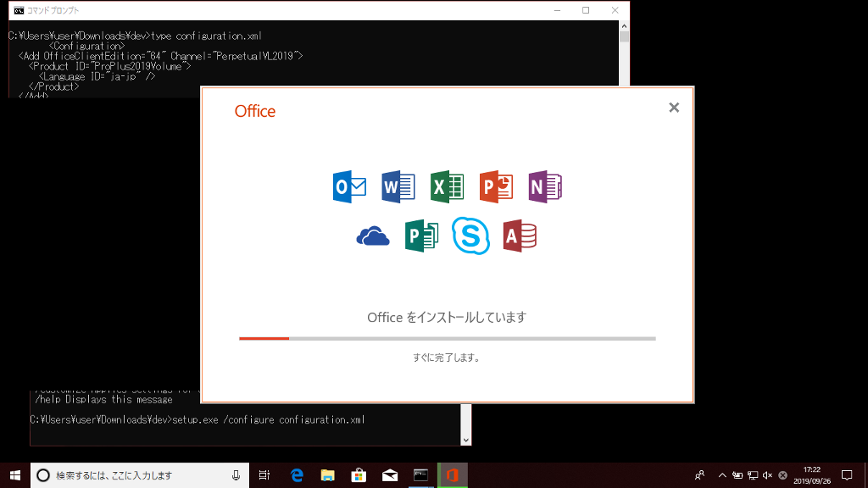Maximize the Command Prompt window
This screenshot has height=488, width=868.
click(586, 10)
